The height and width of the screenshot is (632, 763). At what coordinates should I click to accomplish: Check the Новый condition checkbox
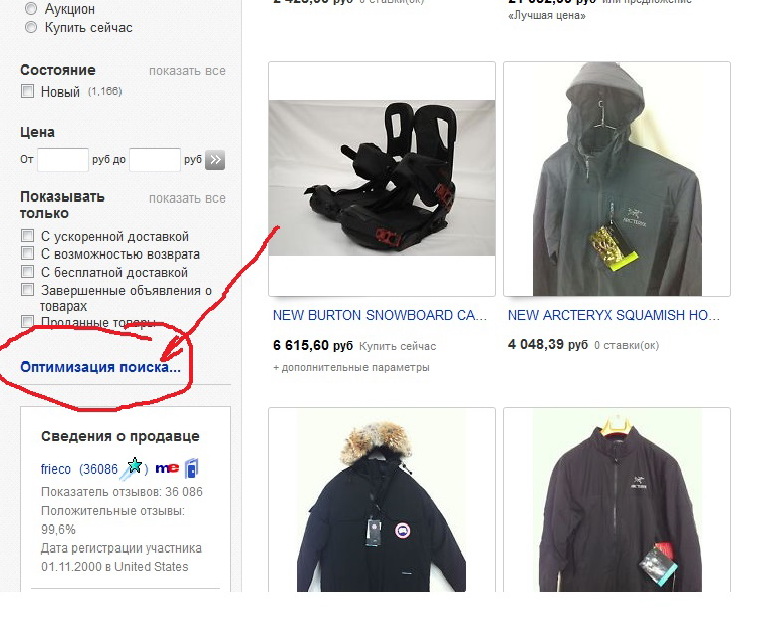click(x=27, y=91)
